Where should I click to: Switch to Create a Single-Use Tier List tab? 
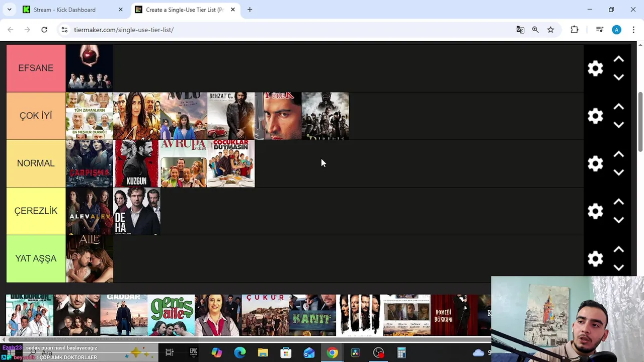coord(184,10)
